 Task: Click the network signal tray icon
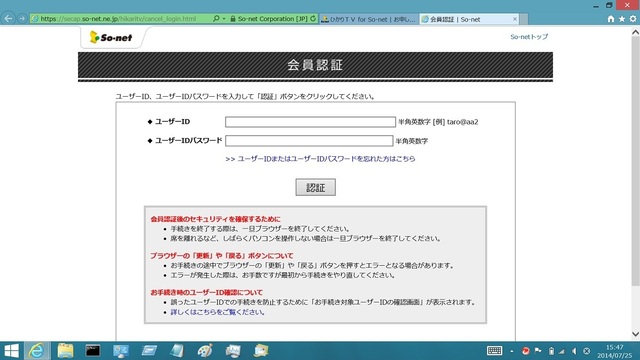point(562,351)
